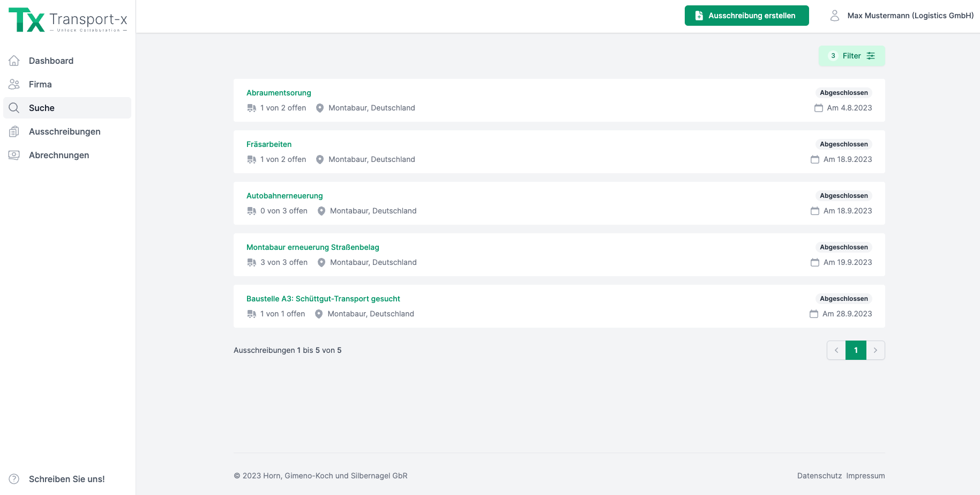Go to next page with right chevron
Image resolution: width=980 pixels, height=495 pixels.
[x=876, y=350]
